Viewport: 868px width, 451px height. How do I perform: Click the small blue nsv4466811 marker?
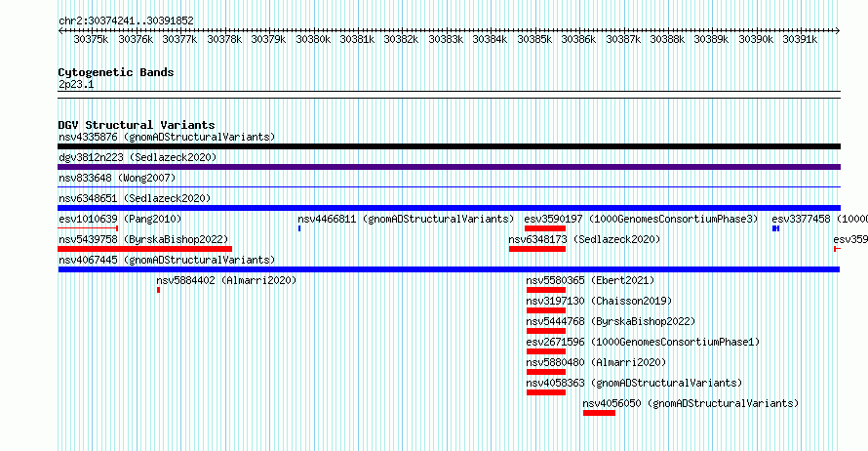299,228
